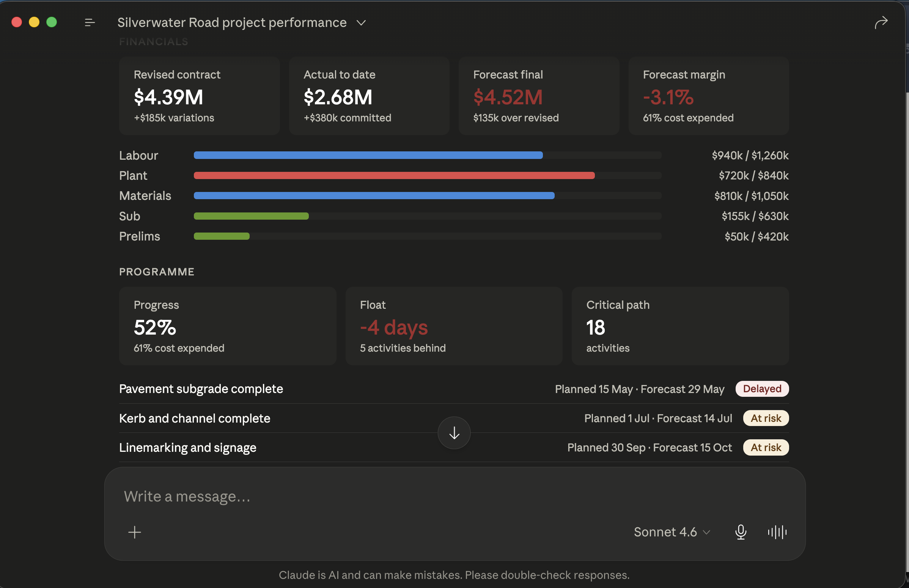Click the At risk badge for Kerb and channel
This screenshot has height=588, width=909.
click(x=766, y=418)
